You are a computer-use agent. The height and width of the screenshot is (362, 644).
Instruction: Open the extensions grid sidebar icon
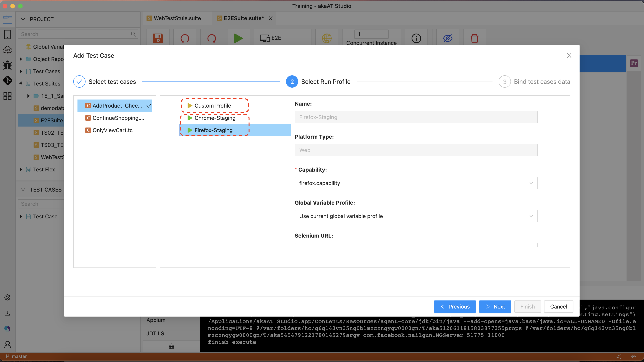[7, 96]
